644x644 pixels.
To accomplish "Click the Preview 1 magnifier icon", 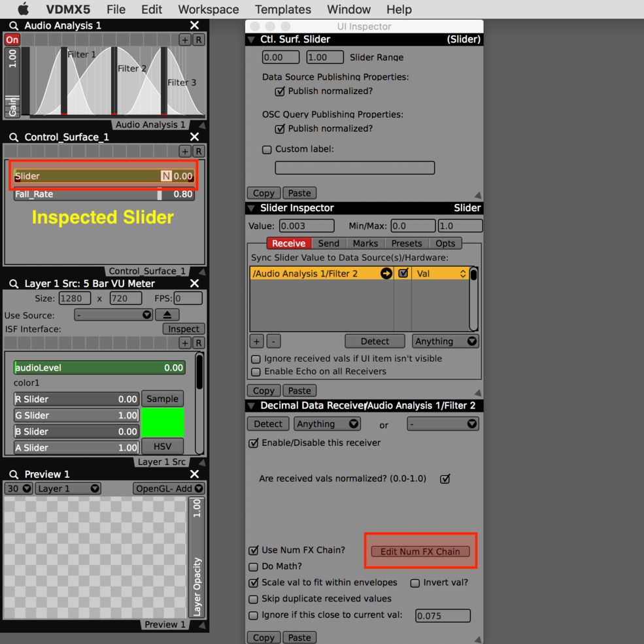I will (14, 475).
